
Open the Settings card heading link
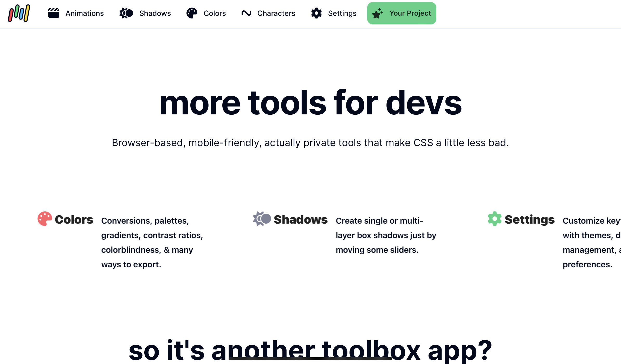click(x=529, y=220)
